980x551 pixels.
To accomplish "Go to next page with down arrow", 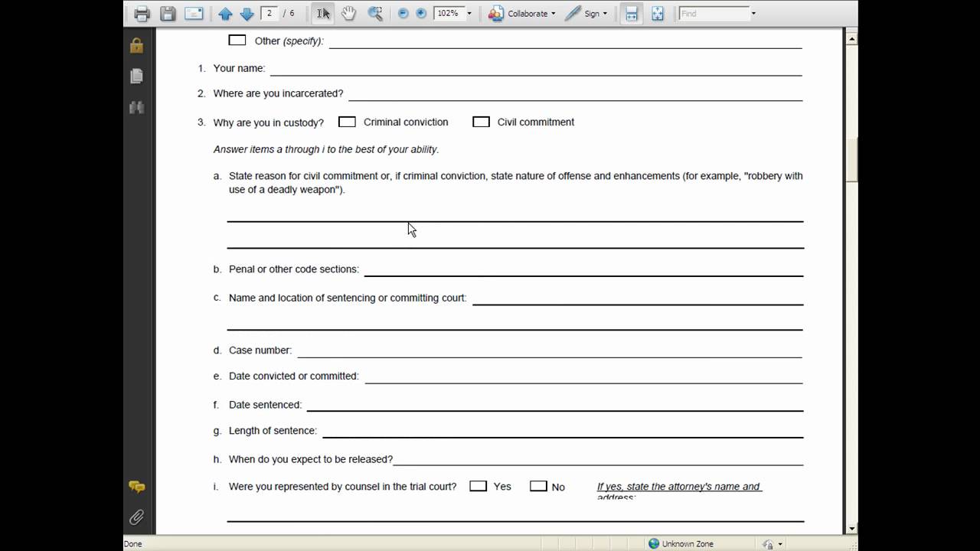I will pos(247,13).
